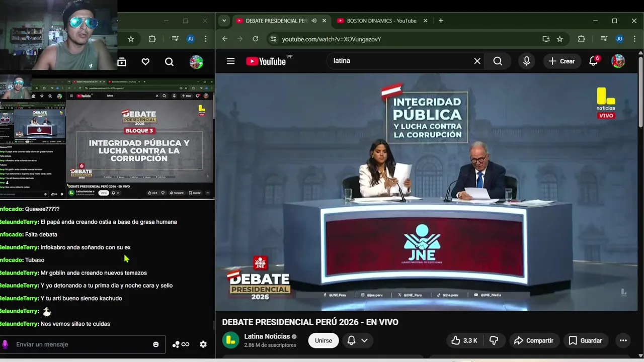Close the BOSTON DINAMICS tab
The image size is (644, 362).
[425, 21]
